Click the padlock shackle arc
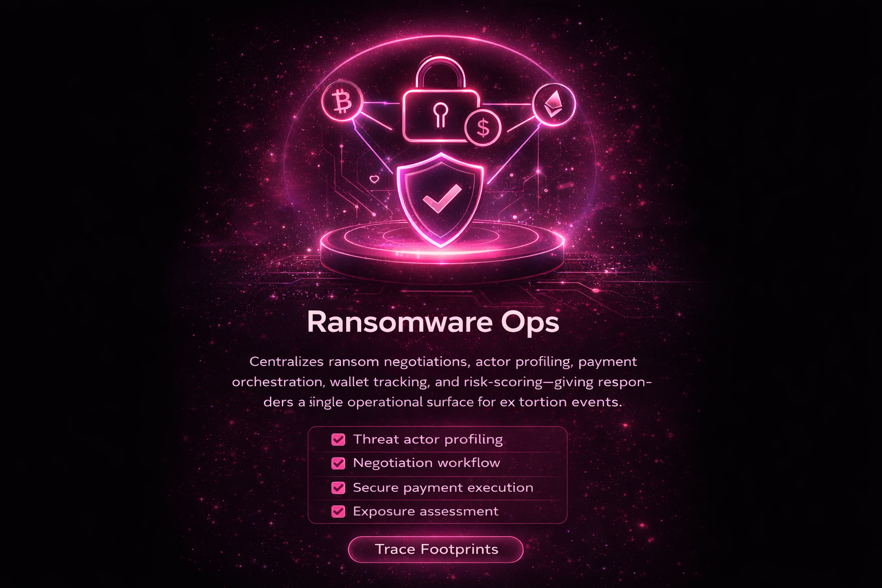The image size is (882, 588). tap(440, 75)
